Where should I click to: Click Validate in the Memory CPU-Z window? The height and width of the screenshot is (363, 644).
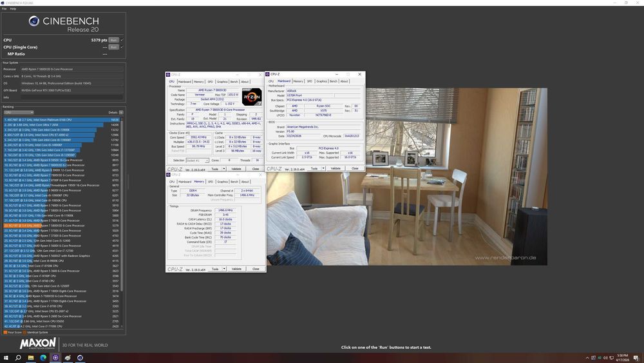[236, 269]
